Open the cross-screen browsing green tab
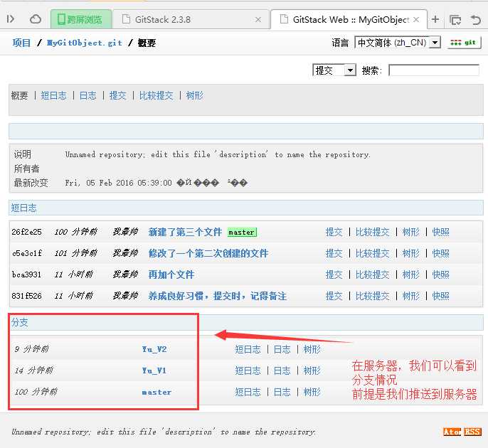Screen dimensions: 488x448 coord(81,19)
